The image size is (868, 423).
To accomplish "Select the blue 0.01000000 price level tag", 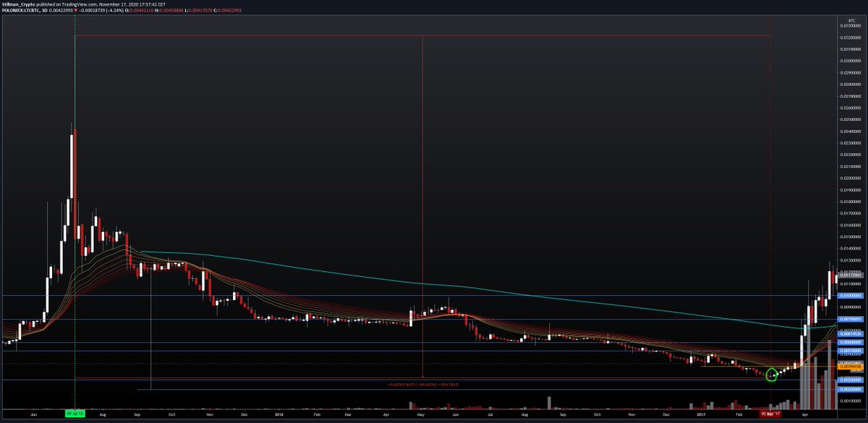I will click(x=851, y=295).
